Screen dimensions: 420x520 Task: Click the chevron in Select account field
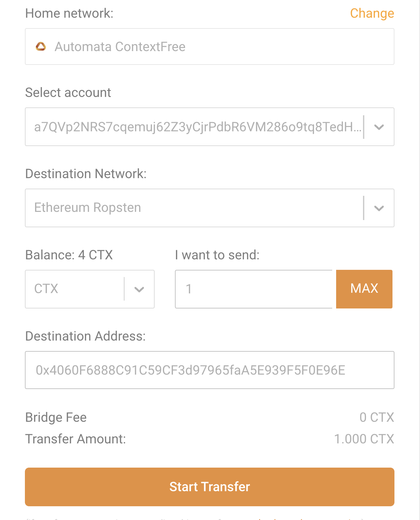[379, 127]
